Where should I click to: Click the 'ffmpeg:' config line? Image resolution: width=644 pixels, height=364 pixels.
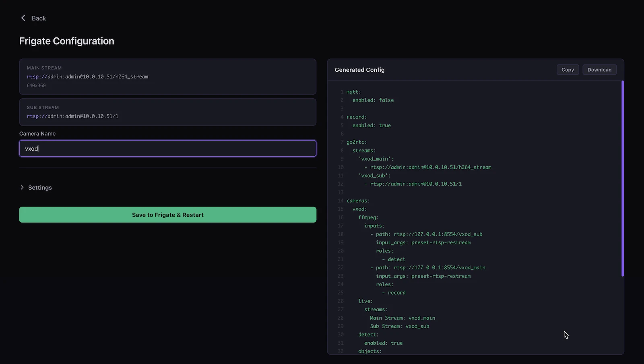coord(368,217)
